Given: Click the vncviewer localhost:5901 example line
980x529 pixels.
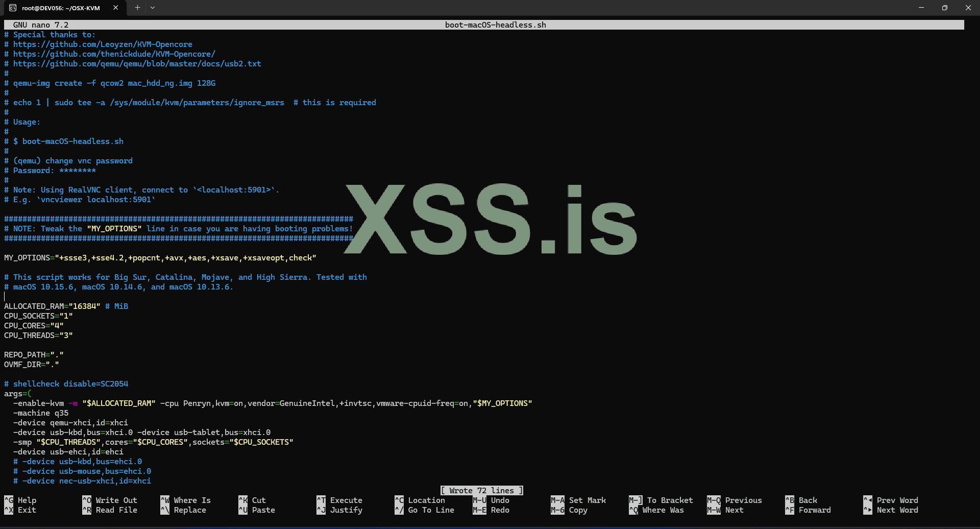Looking at the screenshot, I should [x=80, y=200].
